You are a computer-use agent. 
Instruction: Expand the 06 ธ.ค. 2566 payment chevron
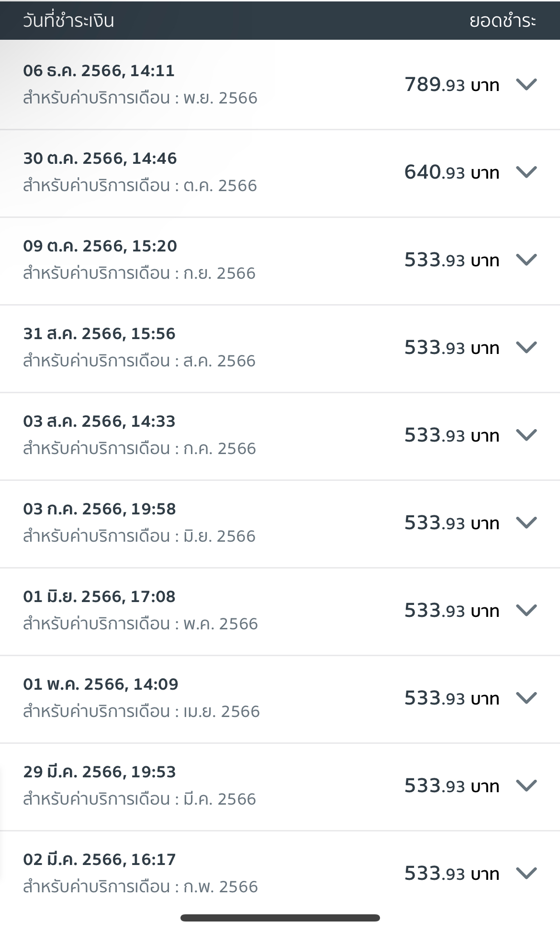(x=526, y=85)
